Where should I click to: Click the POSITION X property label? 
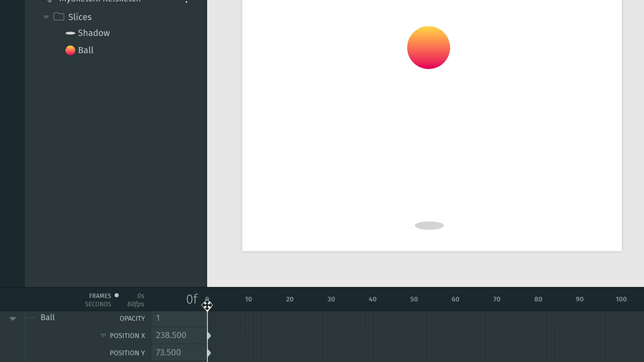[x=127, y=336]
